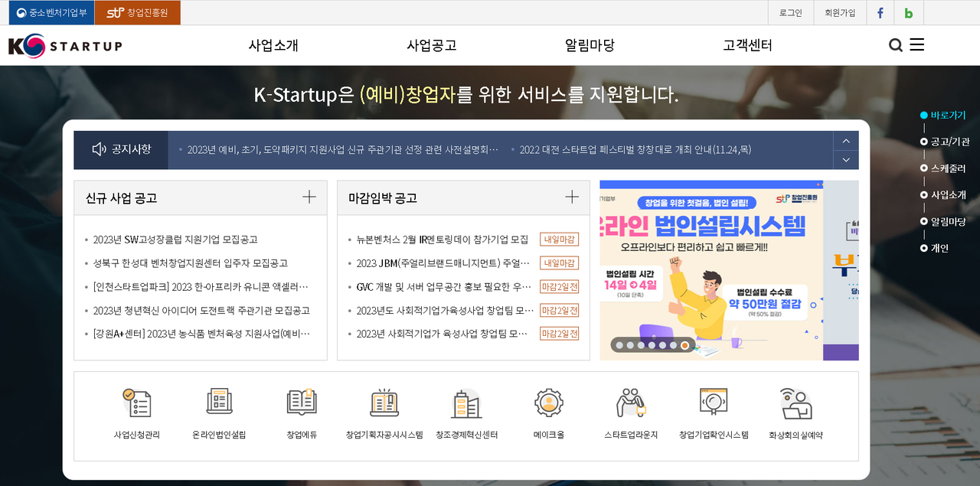Expand 마감임박 공고 with plus button

tap(571, 197)
